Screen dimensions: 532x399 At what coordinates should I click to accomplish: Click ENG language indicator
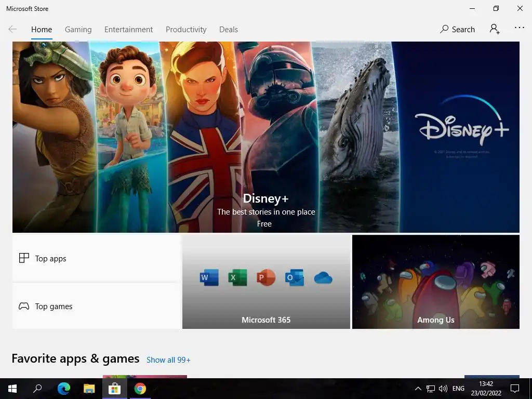[x=458, y=389]
